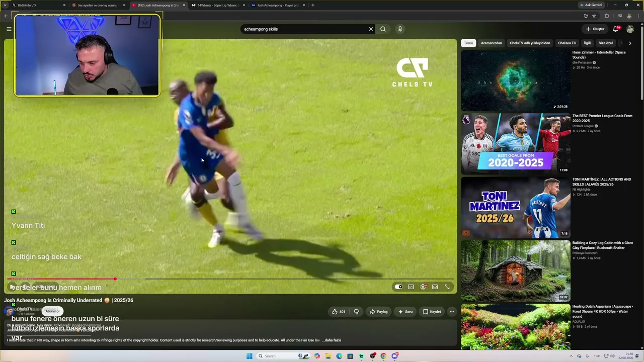The height and width of the screenshot is (362, 644).
Task: Open a new browser tab
Action: 313,5
